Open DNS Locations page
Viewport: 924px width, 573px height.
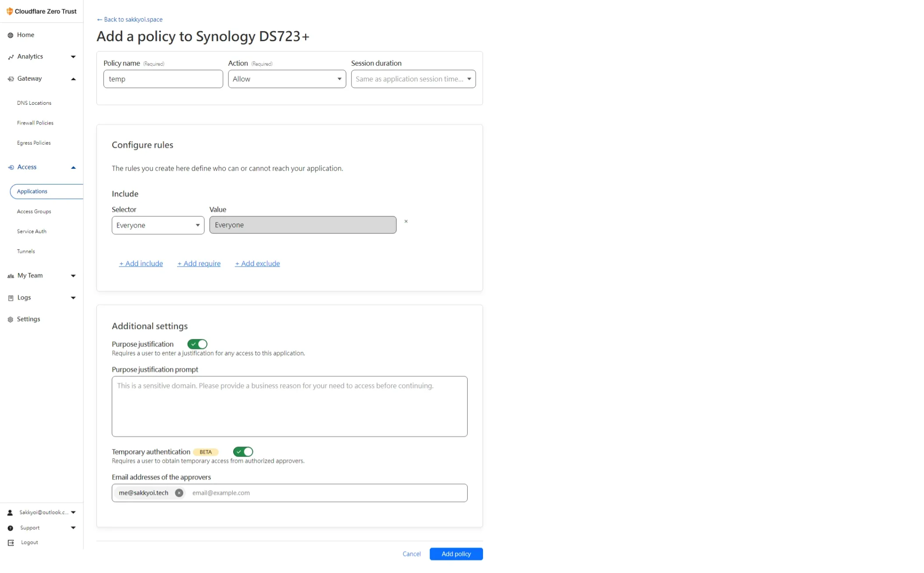coord(34,103)
